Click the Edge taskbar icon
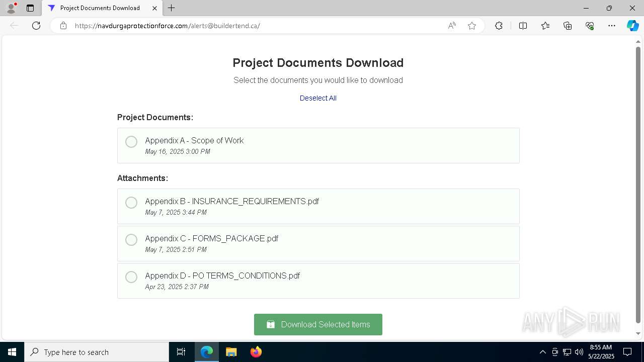Image resolution: width=644 pixels, height=362 pixels. pyautogui.click(x=207, y=352)
